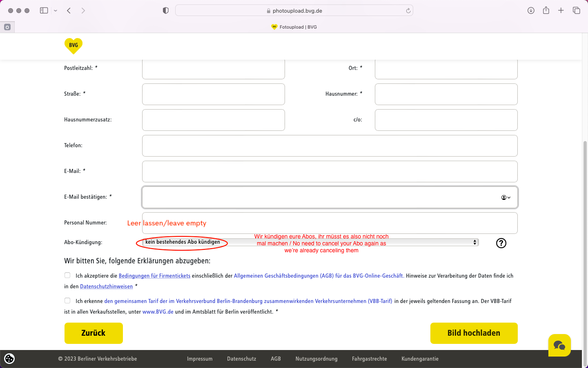588x368 pixels.
Task: Accept the Bedingungen für Firmentickets checkbox
Action: (67, 275)
